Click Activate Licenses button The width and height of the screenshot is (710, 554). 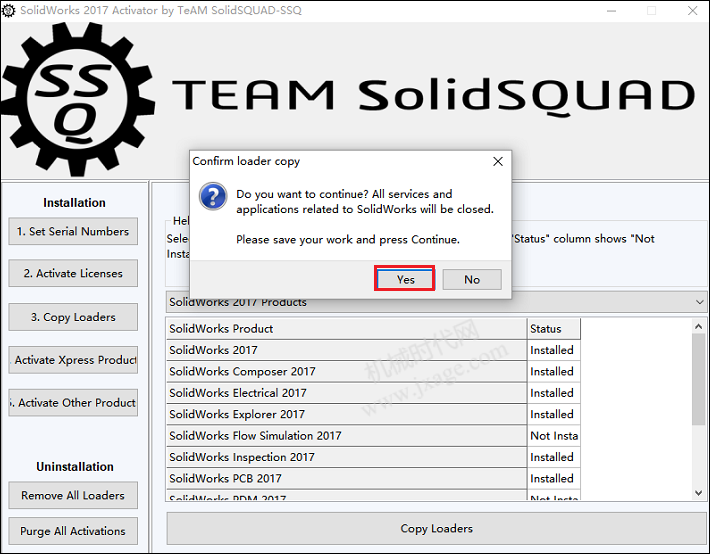point(73,273)
